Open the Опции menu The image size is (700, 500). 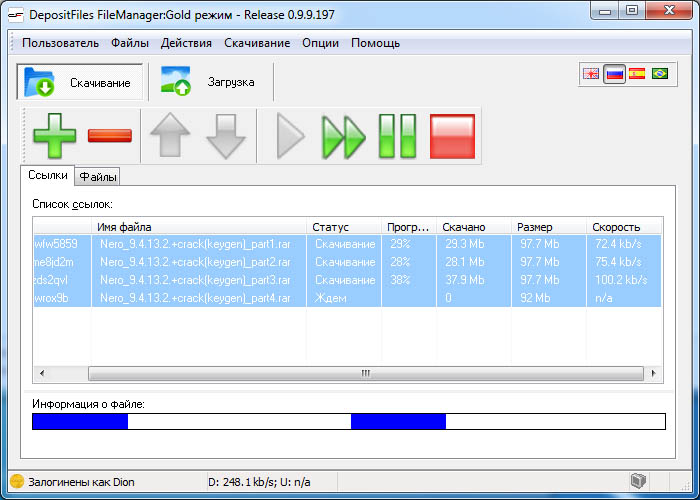321,43
